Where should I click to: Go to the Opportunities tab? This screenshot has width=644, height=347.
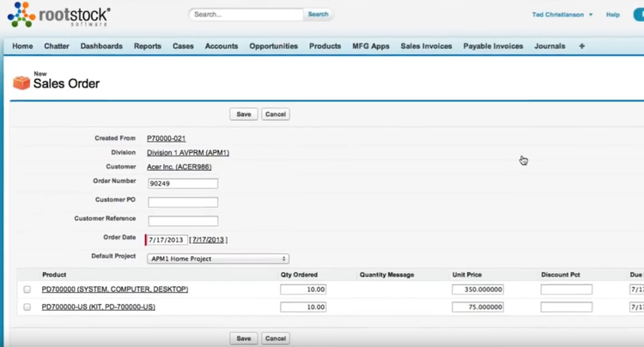coord(274,46)
